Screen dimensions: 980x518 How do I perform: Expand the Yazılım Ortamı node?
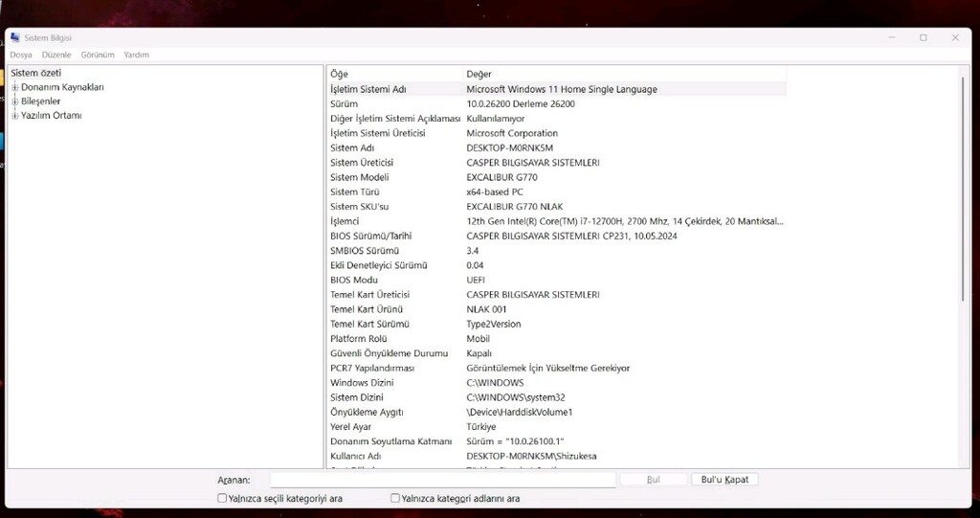pyautogui.click(x=15, y=116)
